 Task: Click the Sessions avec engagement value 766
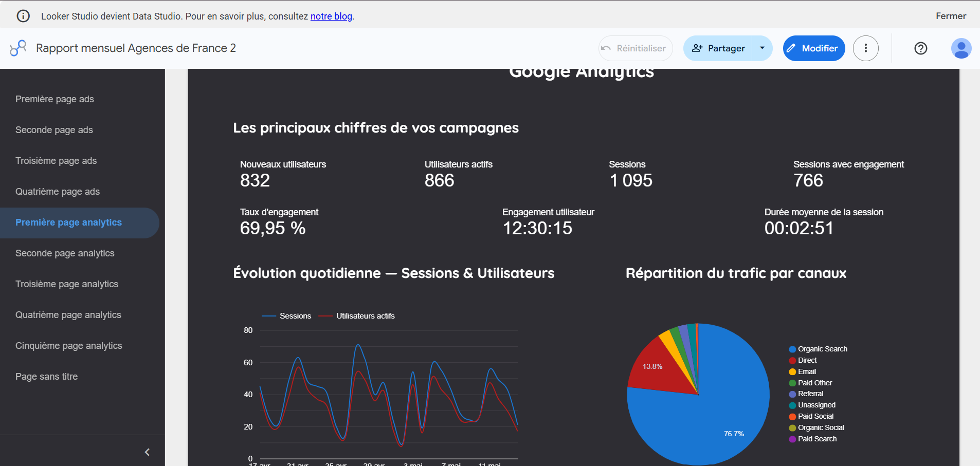808,180
